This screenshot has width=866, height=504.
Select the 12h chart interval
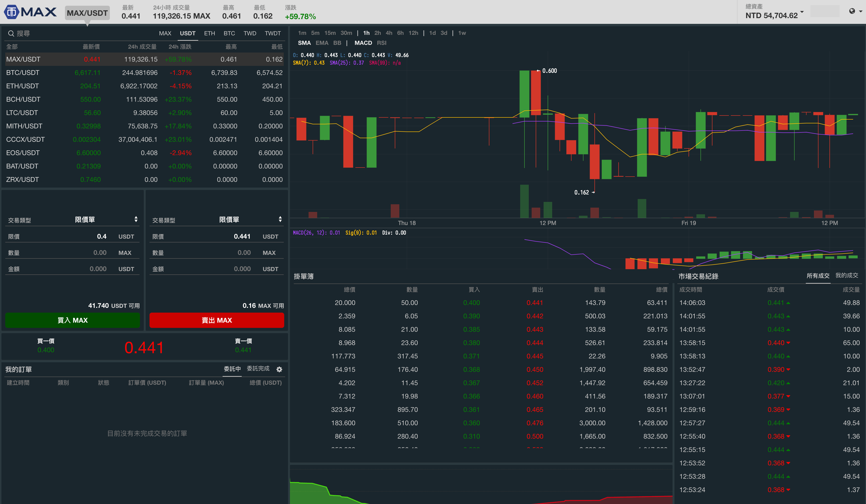[413, 33]
